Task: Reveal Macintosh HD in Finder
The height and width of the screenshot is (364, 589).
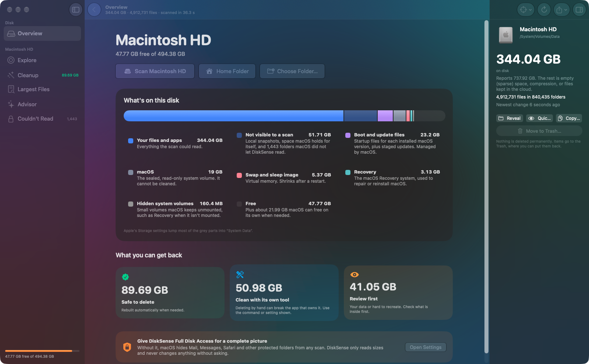Action: tap(509, 118)
